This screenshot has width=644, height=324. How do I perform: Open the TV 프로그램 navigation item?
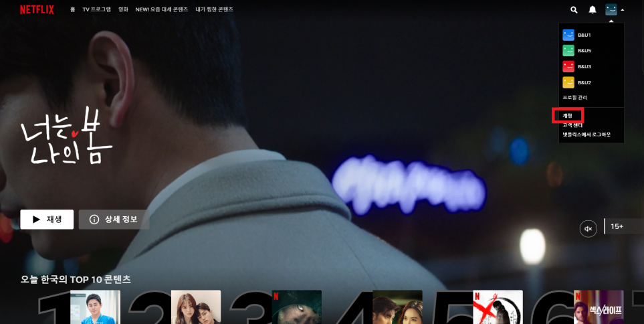(96, 9)
